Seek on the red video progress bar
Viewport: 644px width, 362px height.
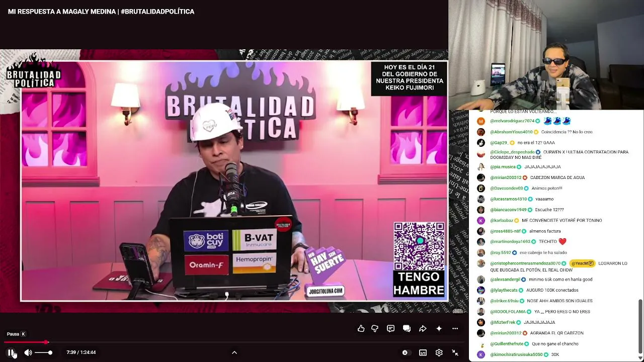234,342
